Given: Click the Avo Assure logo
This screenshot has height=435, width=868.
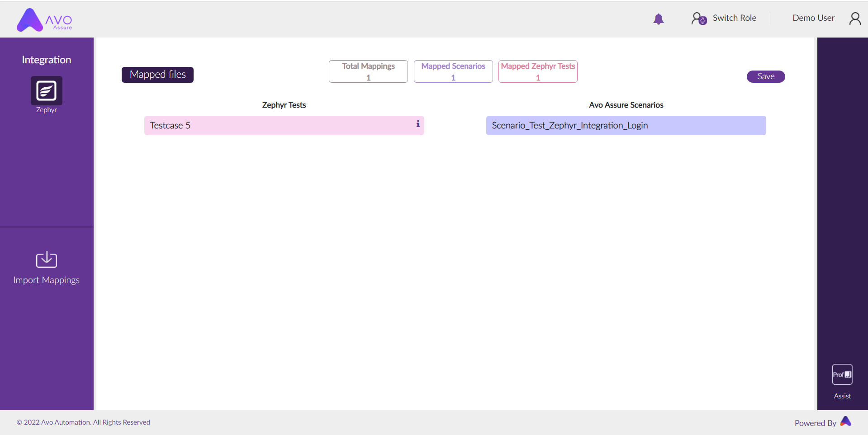Looking at the screenshot, I should tap(44, 20).
